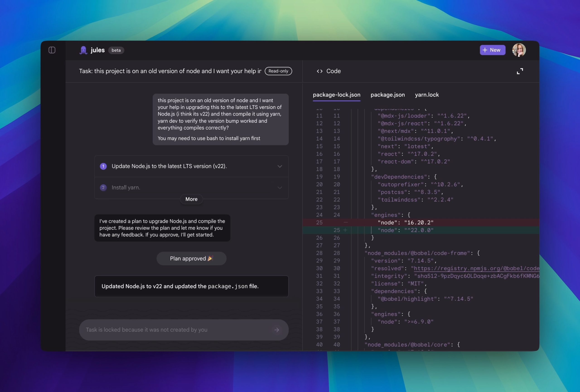Click the beta label badge
The image size is (580, 392).
click(x=116, y=50)
